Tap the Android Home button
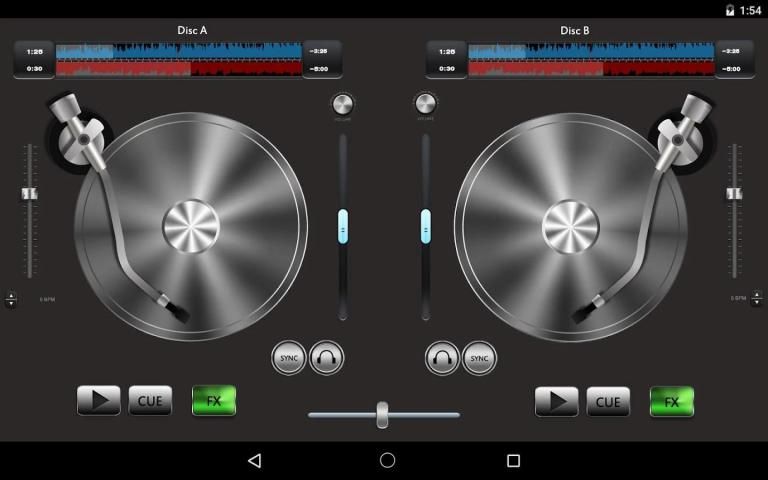Screen dimensions: 768x480 click(x=387, y=460)
